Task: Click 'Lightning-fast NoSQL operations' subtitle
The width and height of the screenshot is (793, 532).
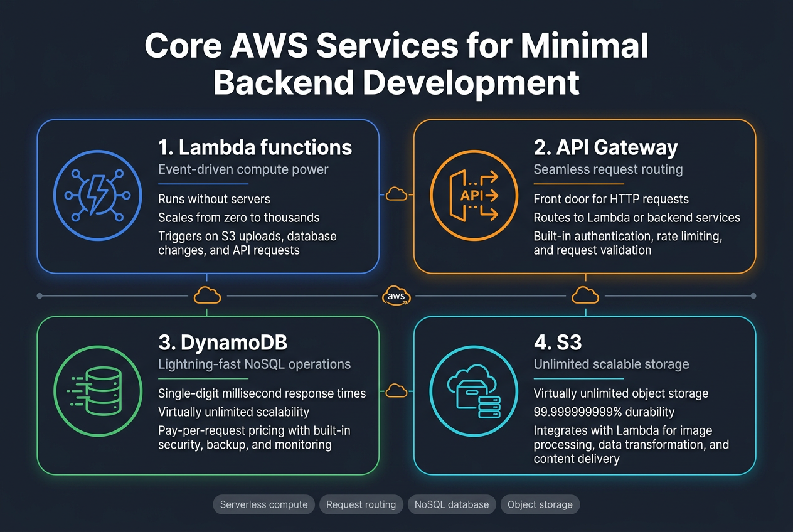Action: [254, 364]
